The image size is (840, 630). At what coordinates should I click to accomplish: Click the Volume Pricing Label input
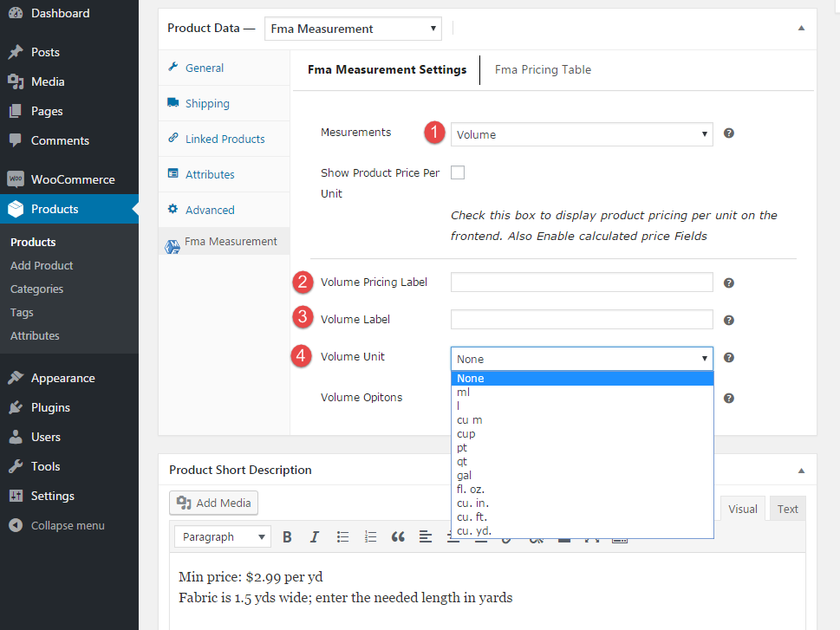[x=582, y=283]
